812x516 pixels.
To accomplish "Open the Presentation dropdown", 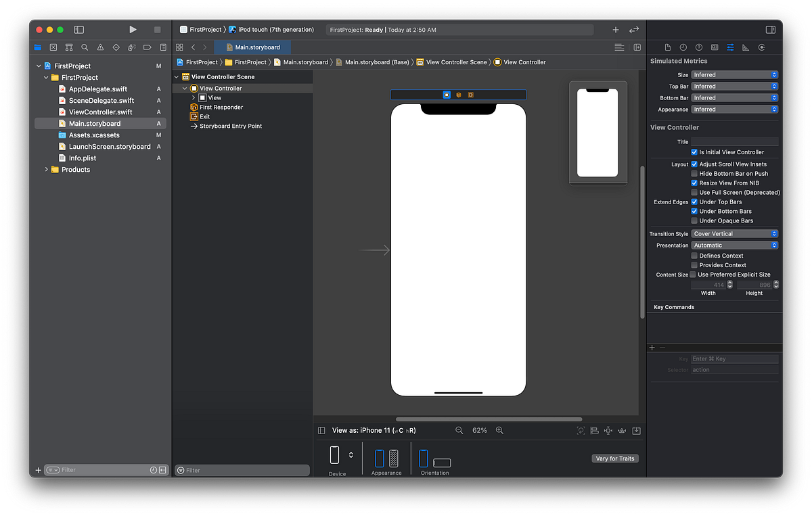I will point(735,245).
